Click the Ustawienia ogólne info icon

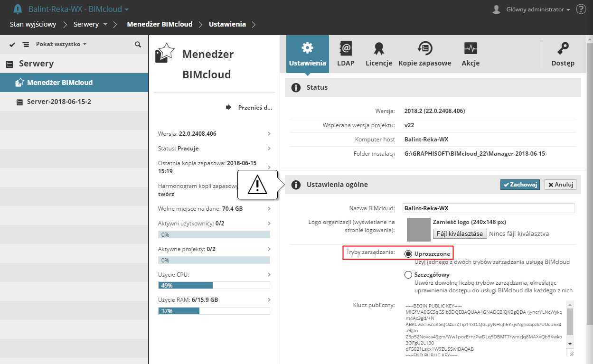pos(296,185)
